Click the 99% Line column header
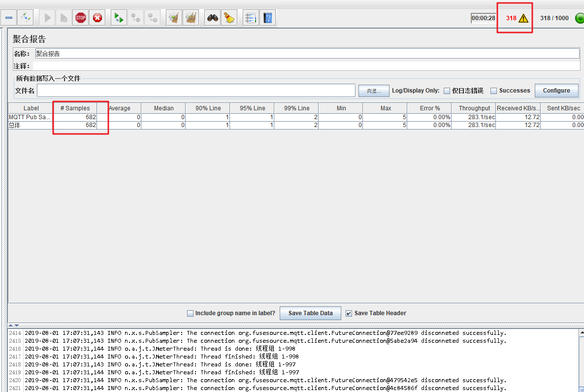The image size is (584, 392). [296, 108]
